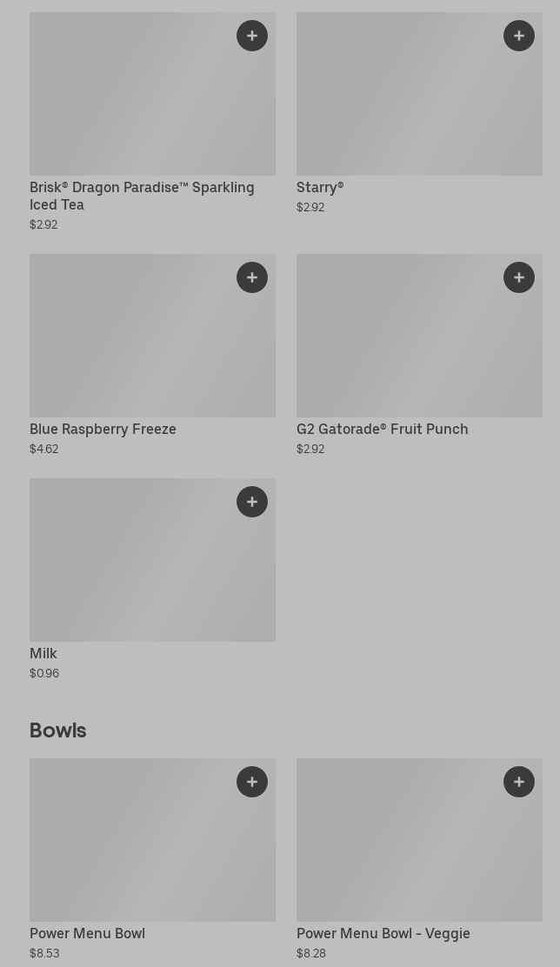Add Starry to the order with plus button
This screenshot has width=560, height=967.
click(519, 36)
